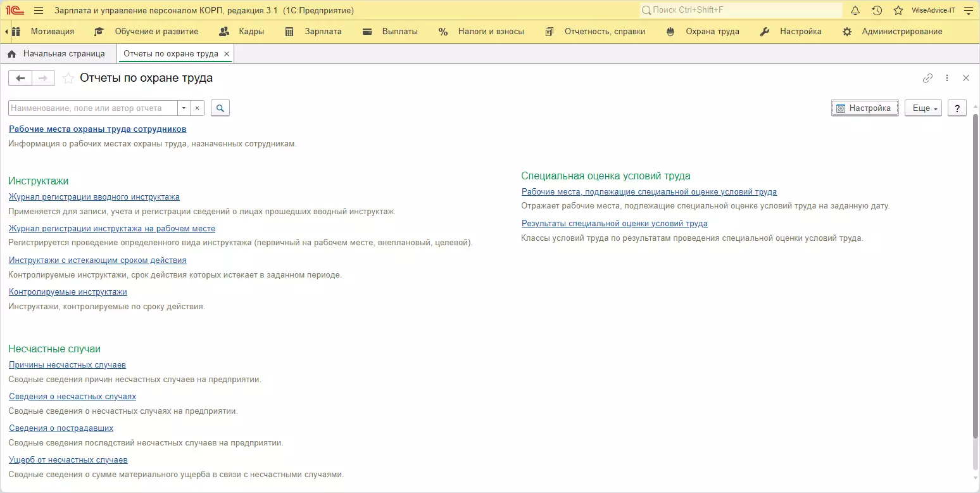Viewport: 980px width, 493px height.
Task: Open the Ущерб от несчастных случаев report
Action: coord(68,459)
